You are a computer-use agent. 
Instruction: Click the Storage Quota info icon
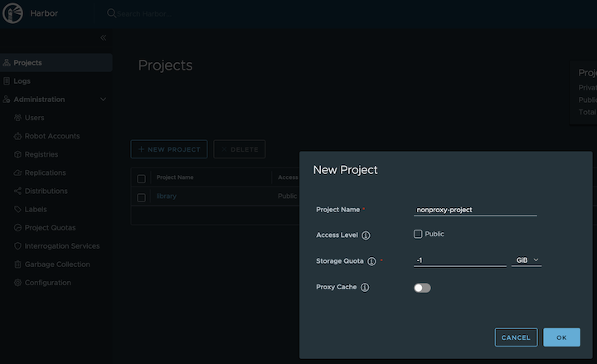[x=371, y=261]
